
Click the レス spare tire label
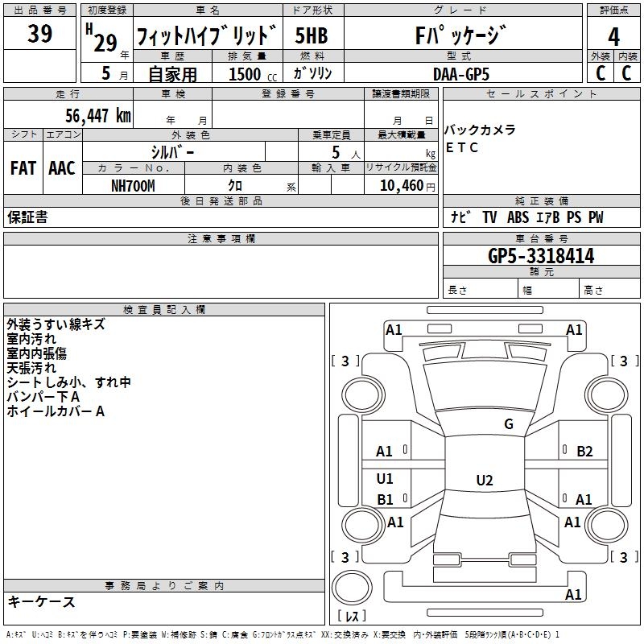(352, 616)
